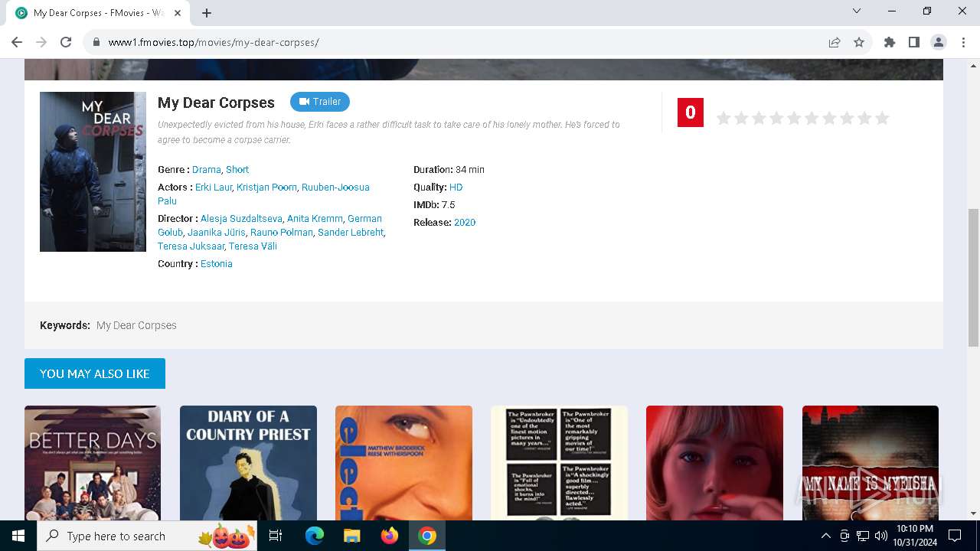Reload the current page
Viewport: 980px width, 551px height.
pos(66,42)
